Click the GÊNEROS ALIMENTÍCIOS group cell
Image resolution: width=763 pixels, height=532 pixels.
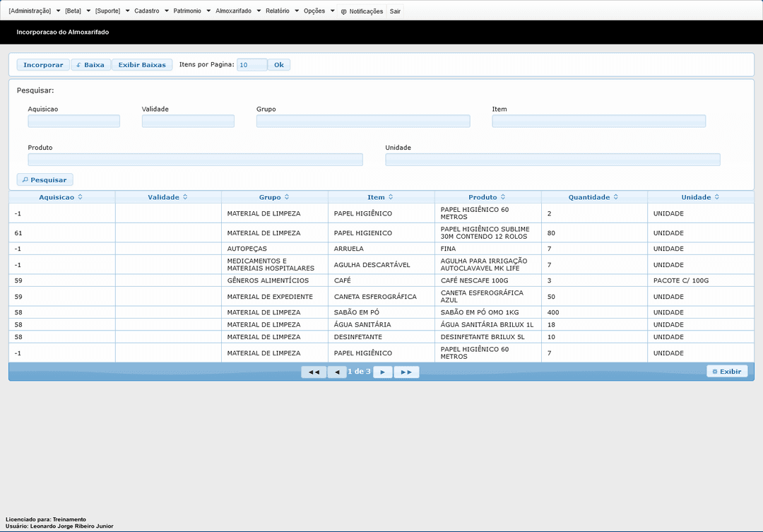pos(275,280)
